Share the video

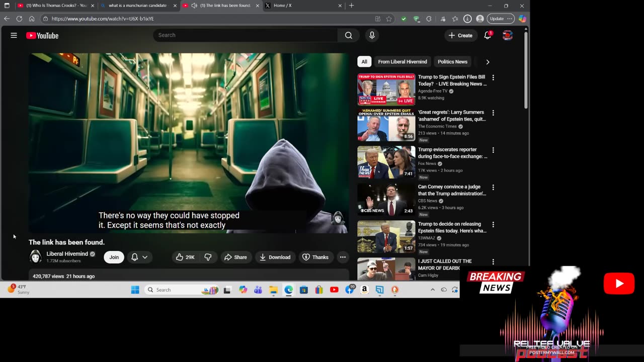[235, 257]
